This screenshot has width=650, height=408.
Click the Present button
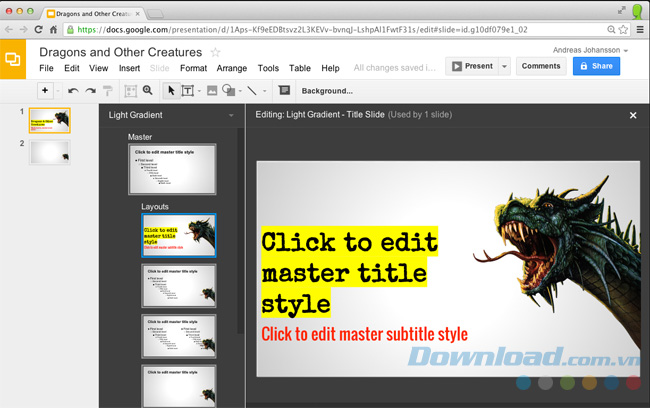(x=472, y=66)
